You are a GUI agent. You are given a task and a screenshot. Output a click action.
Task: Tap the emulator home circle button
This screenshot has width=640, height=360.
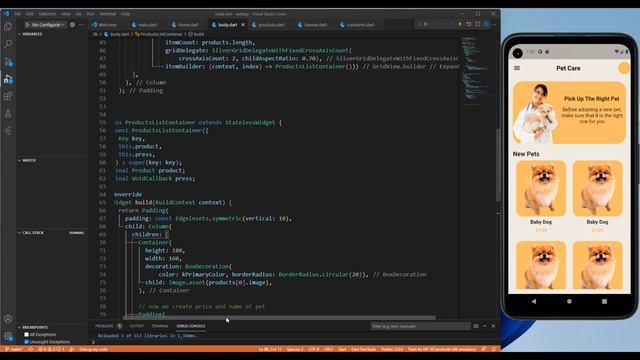(x=569, y=301)
